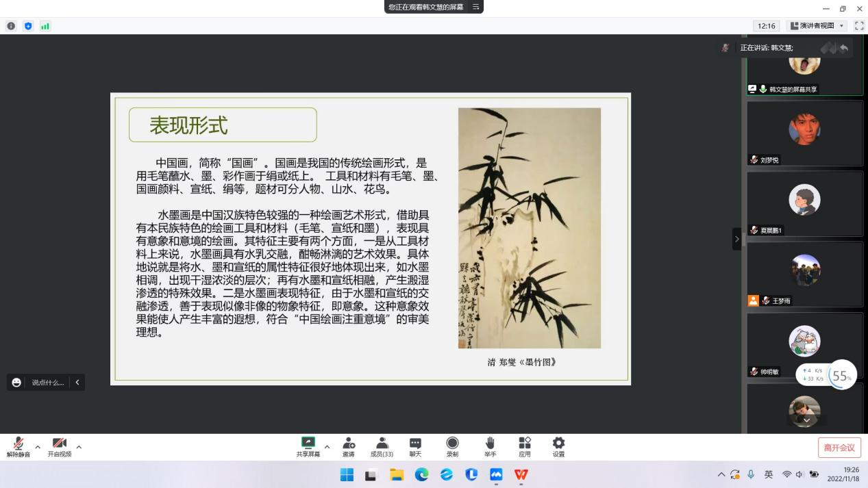Screen dimensions: 868x488
Task: Click the 共享屏幕 share screen icon
Action: coord(308,446)
